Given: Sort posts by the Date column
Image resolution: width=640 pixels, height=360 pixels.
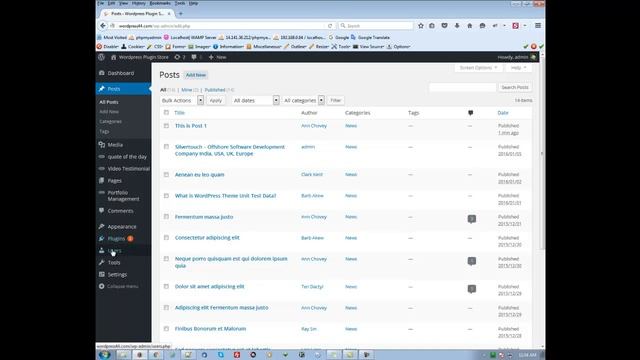Looking at the screenshot, I should click(503, 113).
